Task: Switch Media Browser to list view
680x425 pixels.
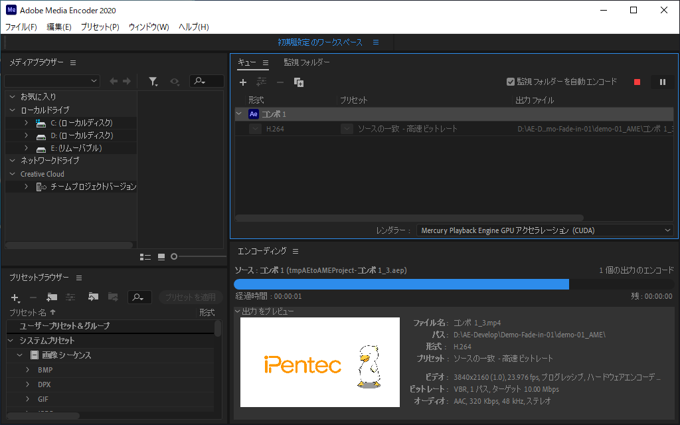Action: [145, 257]
